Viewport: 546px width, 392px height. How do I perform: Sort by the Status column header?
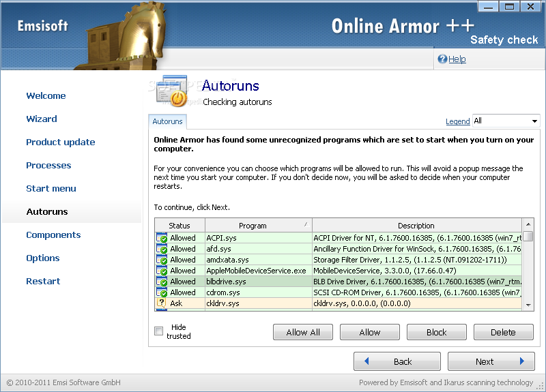pos(179,226)
